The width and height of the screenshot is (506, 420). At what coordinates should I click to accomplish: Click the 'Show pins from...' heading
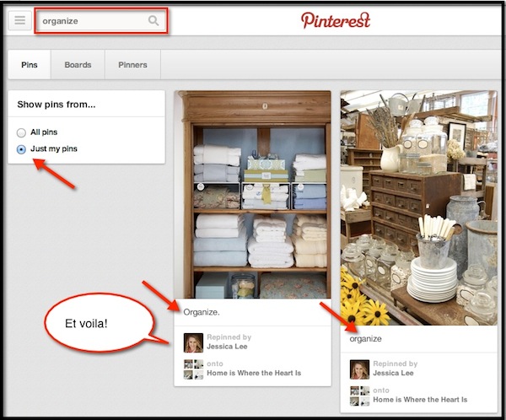[x=57, y=105]
